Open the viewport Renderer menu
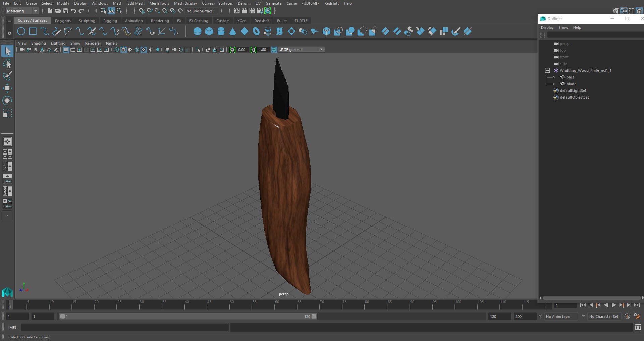This screenshot has height=341, width=644. pos(93,43)
